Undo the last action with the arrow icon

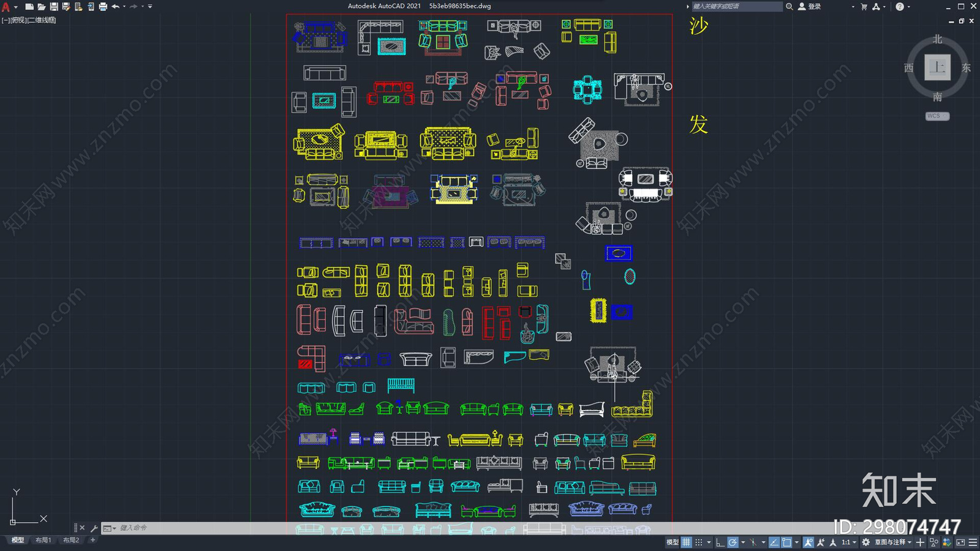point(115,6)
